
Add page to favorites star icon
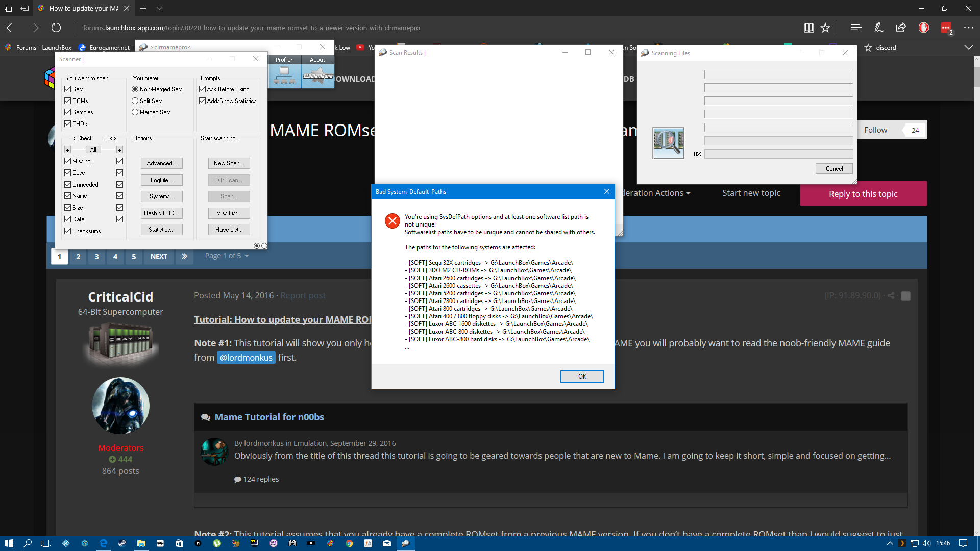click(x=825, y=28)
